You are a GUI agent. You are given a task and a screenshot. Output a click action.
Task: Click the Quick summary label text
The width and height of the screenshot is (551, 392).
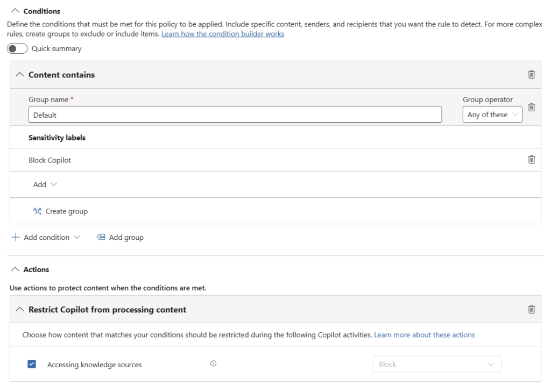pyautogui.click(x=56, y=48)
